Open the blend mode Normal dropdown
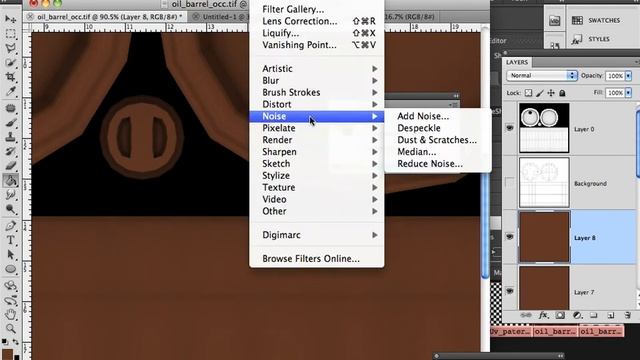Screen dimensions: 640x360 [x=541, y=76]
